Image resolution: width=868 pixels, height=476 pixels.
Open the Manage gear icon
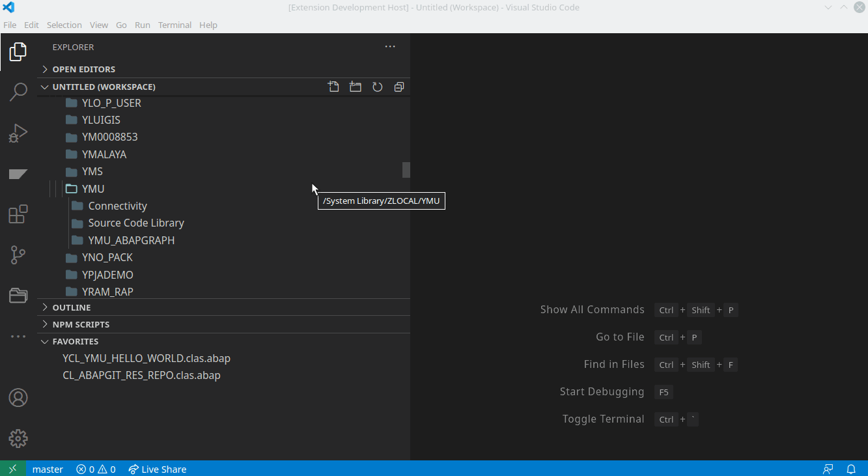18,438
